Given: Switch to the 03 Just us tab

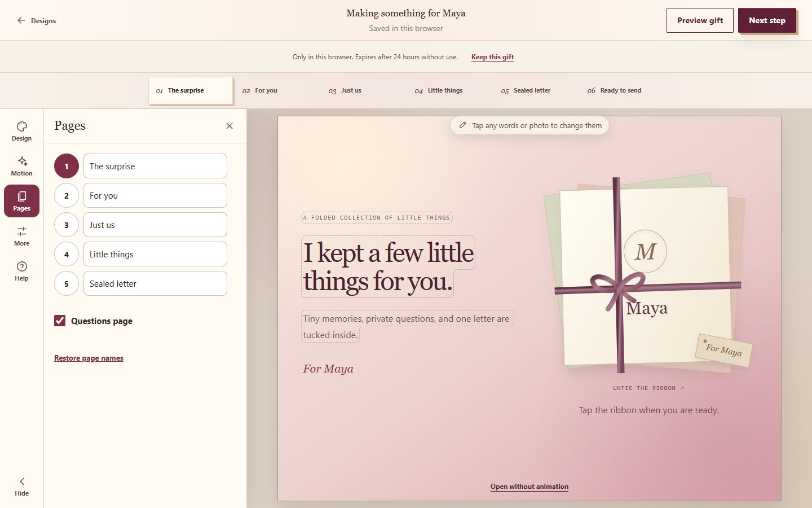Looking at the screenshot, I should click(363, 90).
